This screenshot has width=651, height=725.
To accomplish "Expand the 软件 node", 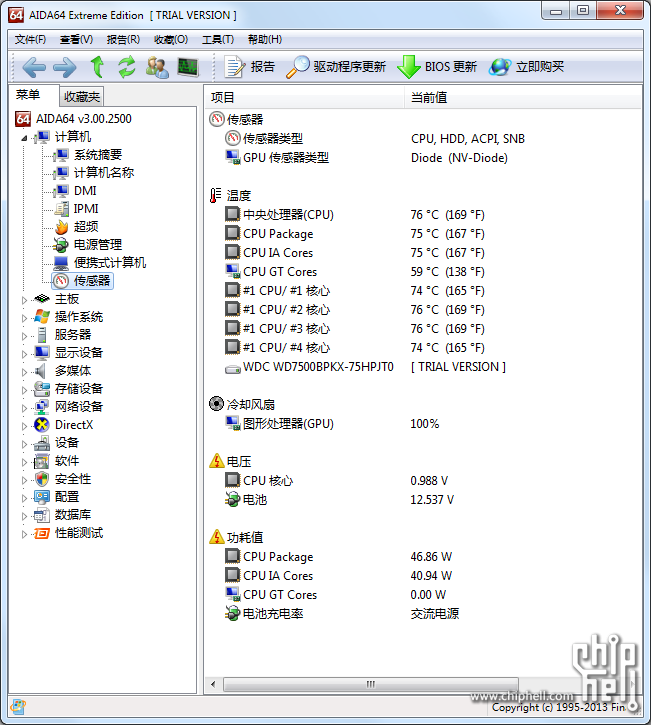I will 24,462.
